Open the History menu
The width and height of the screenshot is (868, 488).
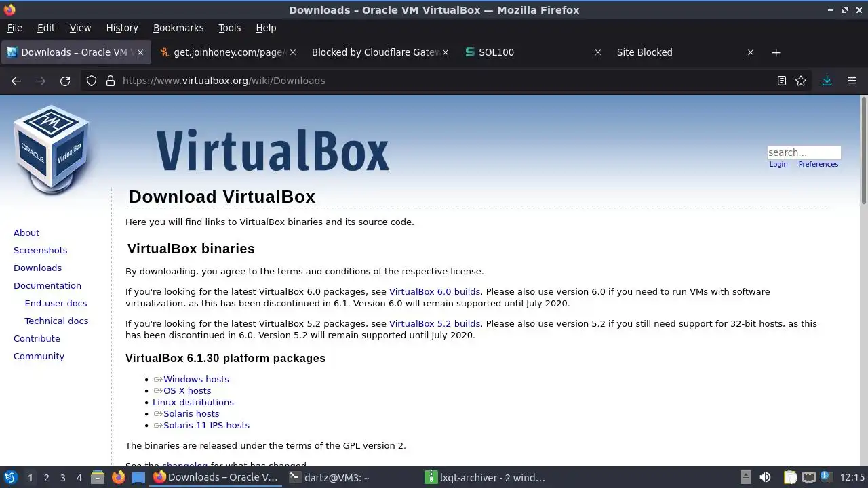(122, 28)
